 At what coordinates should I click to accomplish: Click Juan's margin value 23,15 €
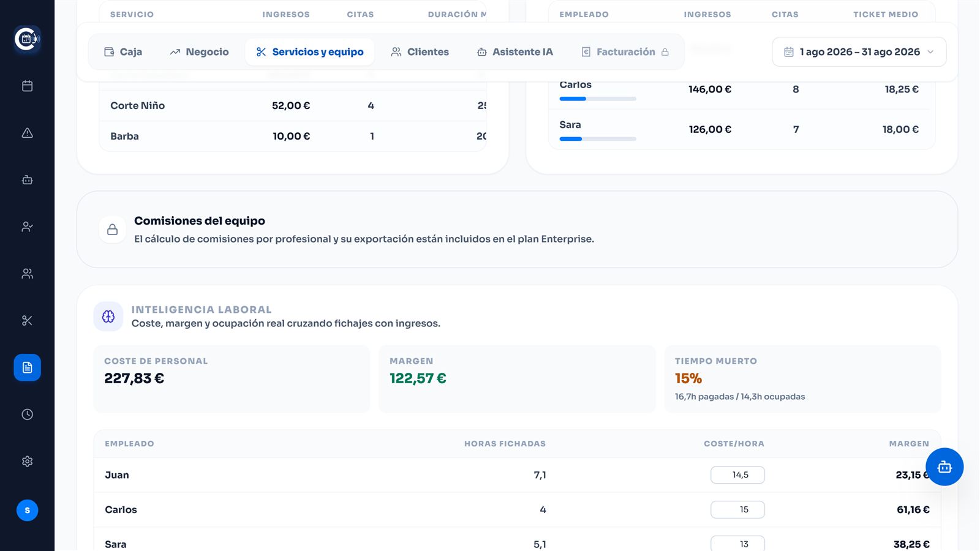tap(912, 475)
